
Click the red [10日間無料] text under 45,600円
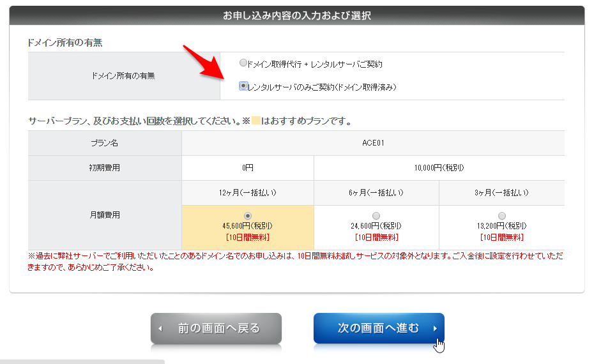click(x=248, y=238)
